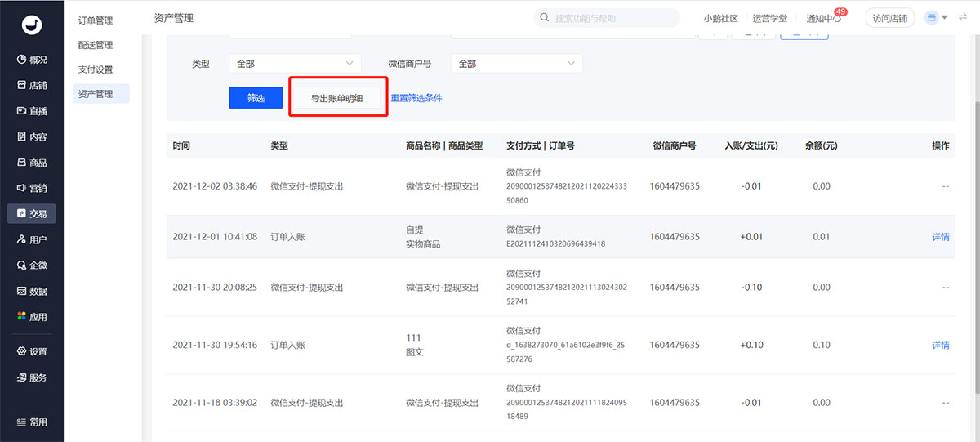Select 商品 products in the sidebar
This screenshot has width=980, height=442.
click(x=32, y=163)
